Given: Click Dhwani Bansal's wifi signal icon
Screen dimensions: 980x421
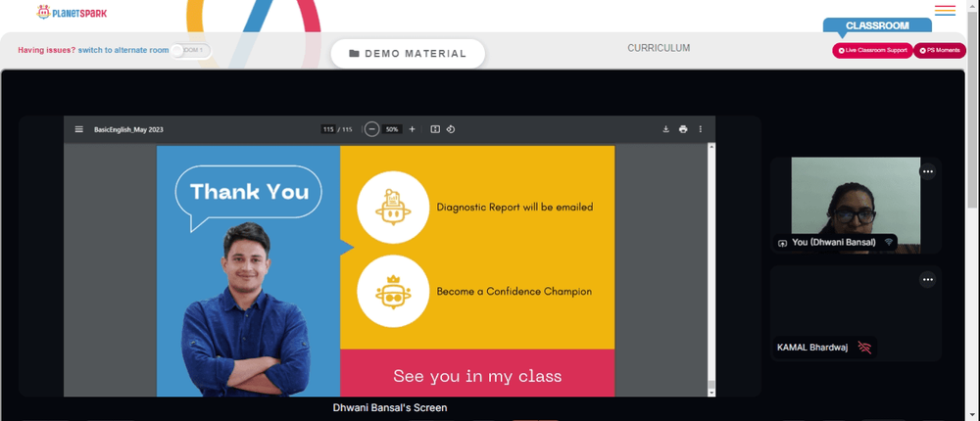Looking at the screenshot, I should click(x=889, y=243).
